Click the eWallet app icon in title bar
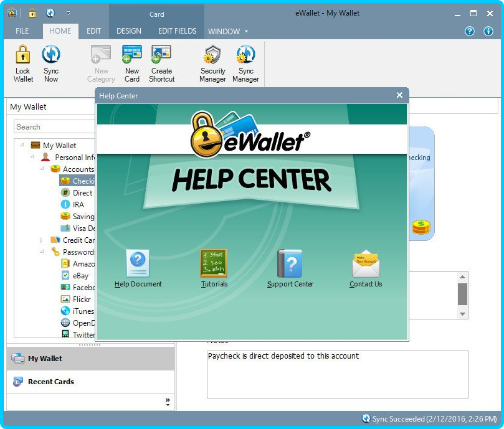 [x=12, y=13]
